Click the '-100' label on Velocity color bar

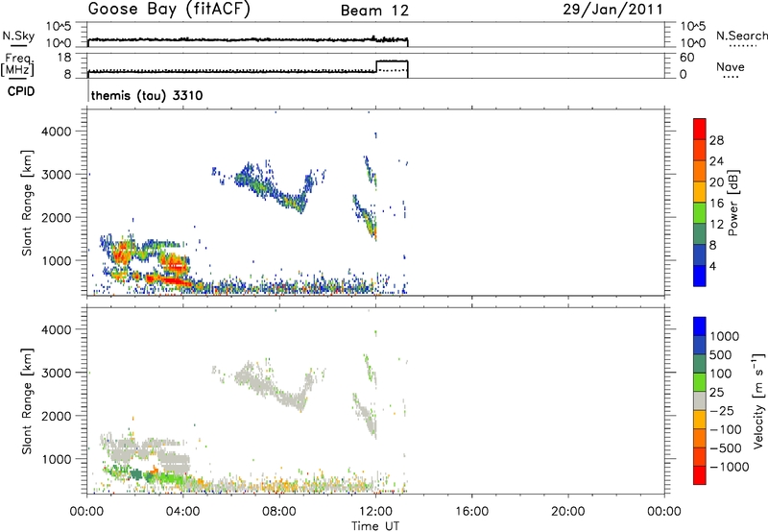pos(726,429)
